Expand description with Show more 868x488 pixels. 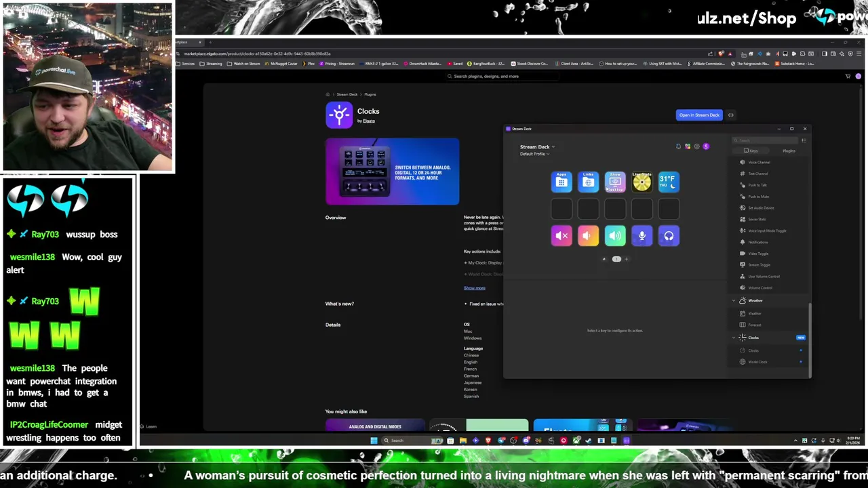click(474, 288)
